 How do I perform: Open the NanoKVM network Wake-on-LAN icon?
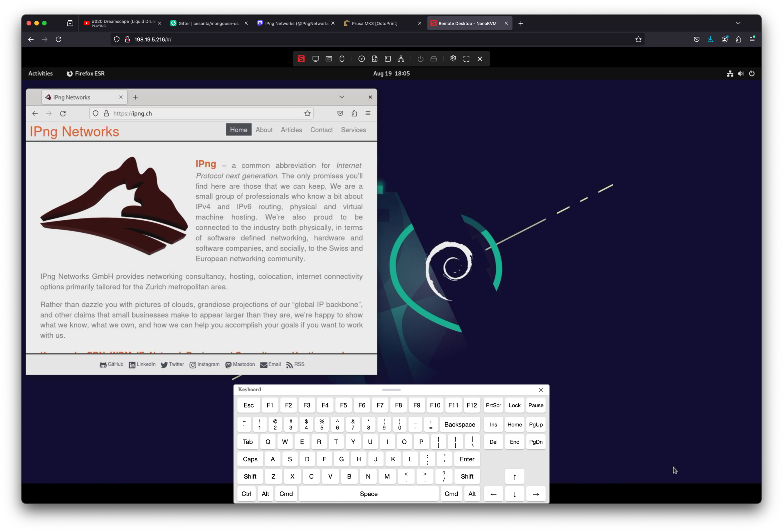point(401,59)
